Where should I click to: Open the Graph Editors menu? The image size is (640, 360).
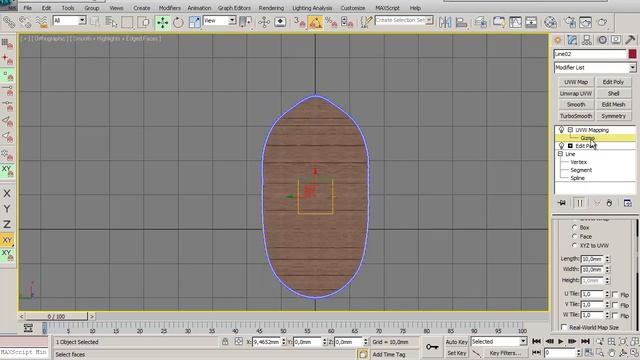pyautogui.click(x=234, y=8)
